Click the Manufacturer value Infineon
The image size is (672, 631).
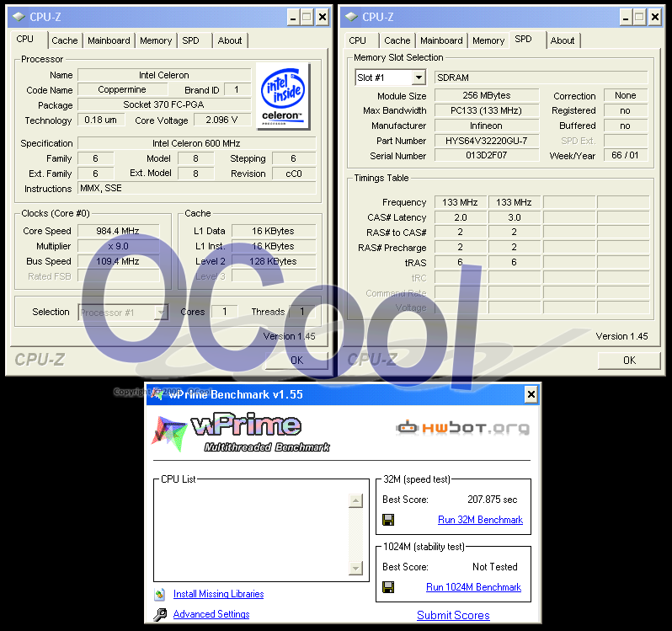coord(487,126)
